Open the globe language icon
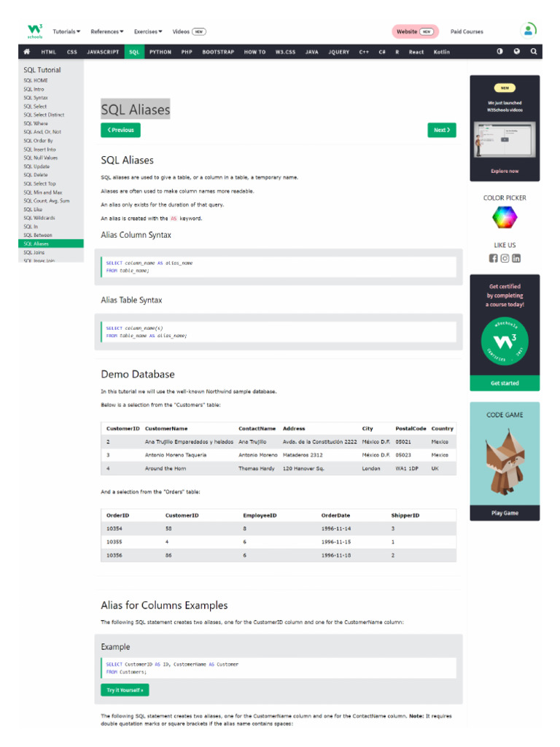The image size is (560, 747). click(517, 51)
